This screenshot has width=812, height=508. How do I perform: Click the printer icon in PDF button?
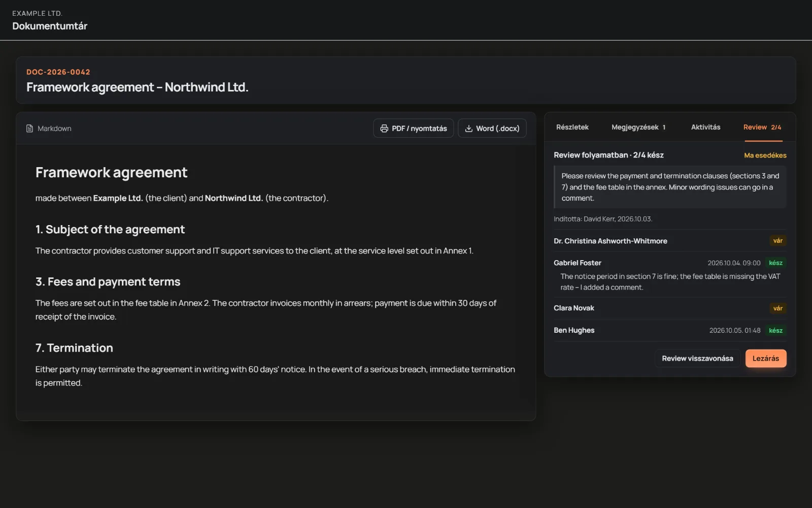click(384, 129)
